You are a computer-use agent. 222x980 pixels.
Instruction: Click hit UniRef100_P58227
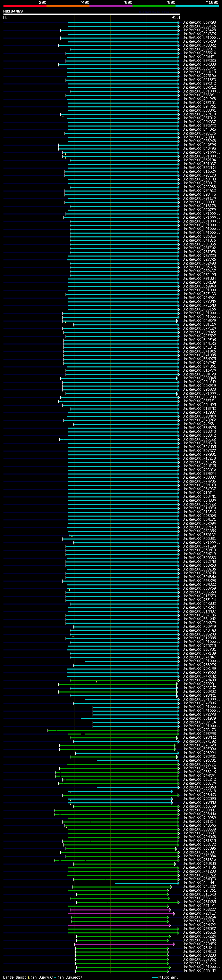(199, 910)
